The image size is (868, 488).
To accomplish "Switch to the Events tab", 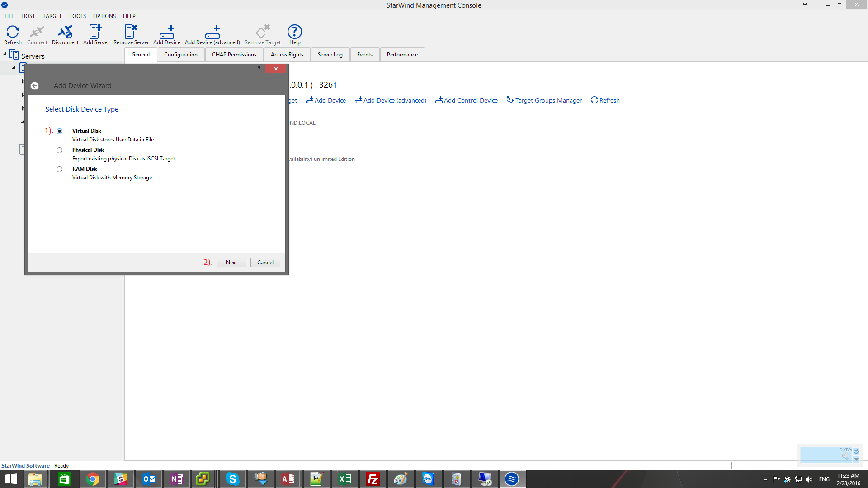I will (365, 55).
